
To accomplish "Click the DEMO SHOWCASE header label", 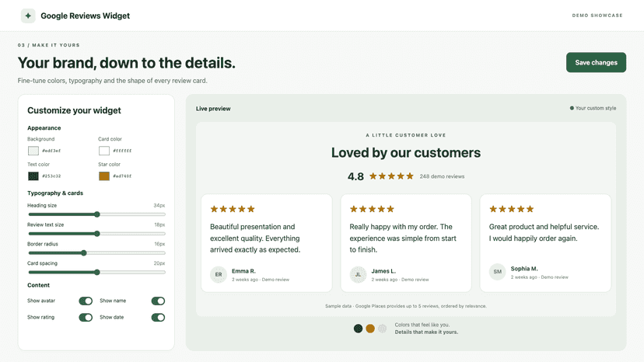I will [597, 16].
